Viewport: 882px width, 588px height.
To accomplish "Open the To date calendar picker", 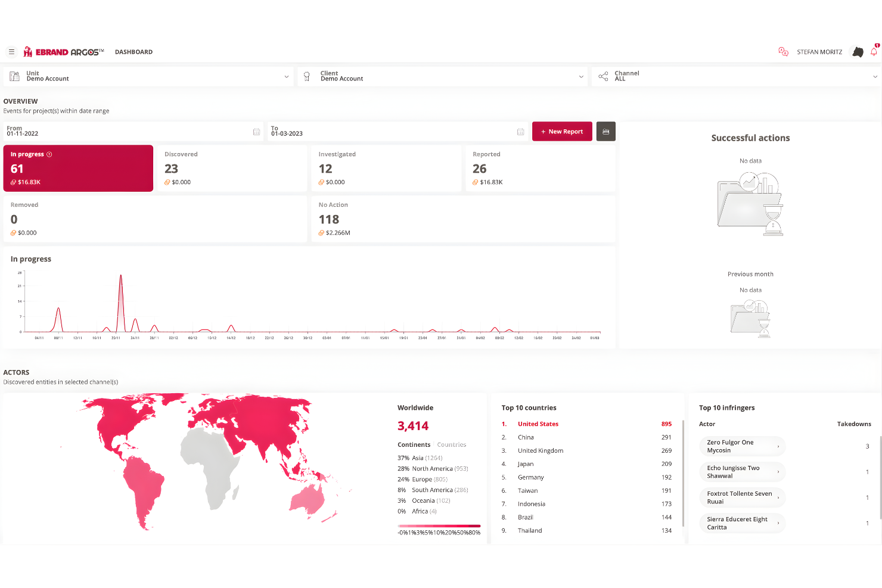I will click(520, 132).
